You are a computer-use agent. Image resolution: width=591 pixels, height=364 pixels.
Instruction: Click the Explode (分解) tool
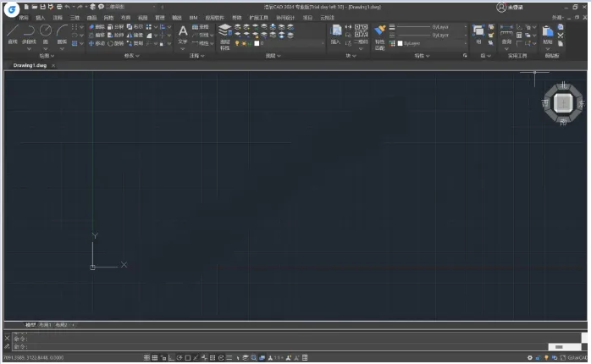point(116,27)
